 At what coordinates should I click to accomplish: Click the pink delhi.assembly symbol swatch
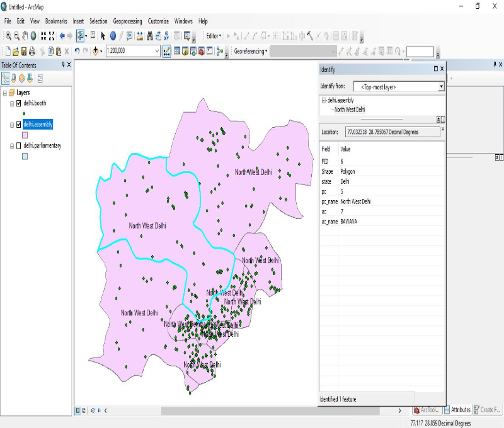[x=25, y=135]
